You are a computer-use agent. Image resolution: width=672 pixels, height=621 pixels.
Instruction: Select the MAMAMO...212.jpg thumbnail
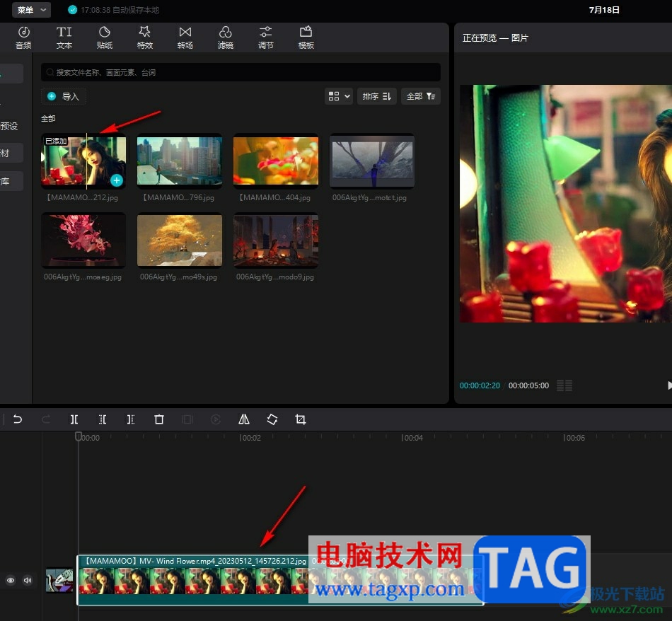tap(83, 161)
